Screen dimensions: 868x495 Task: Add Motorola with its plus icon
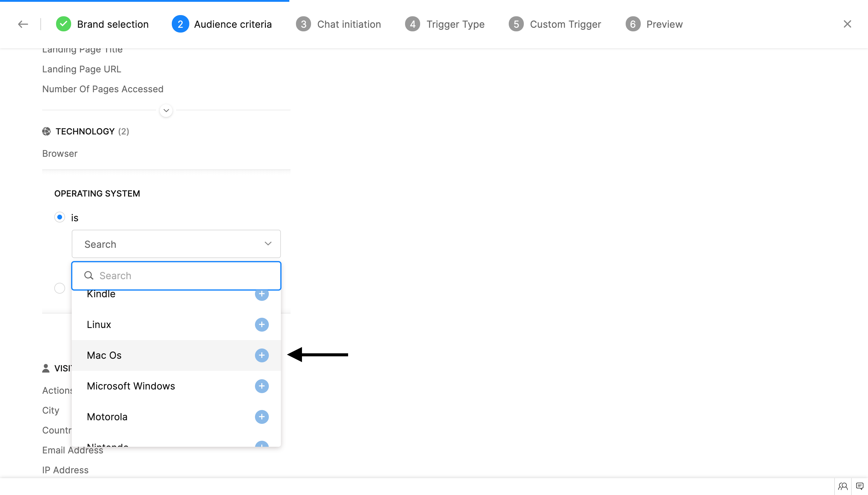click(261, 417)
